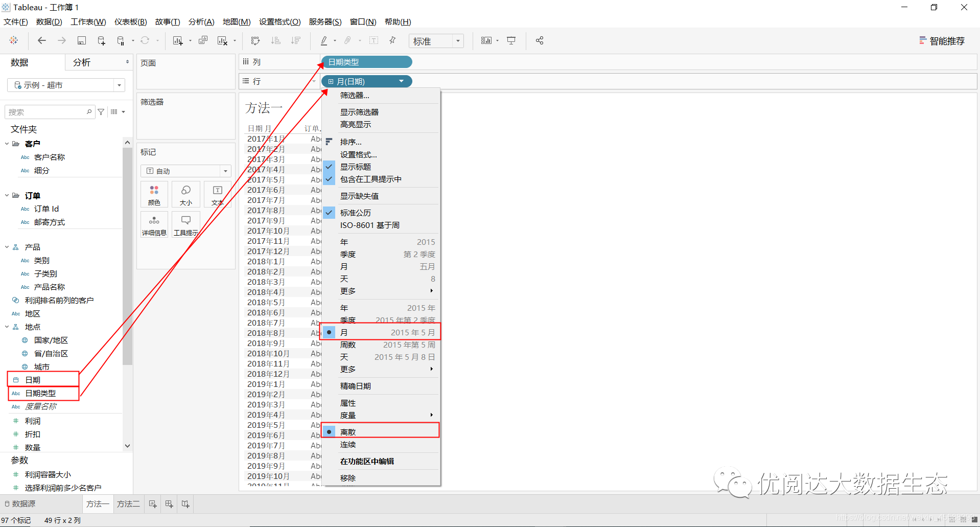Click the redo forward arrow
The width and height of the screenshot is (980, 527).
point(62,40)
